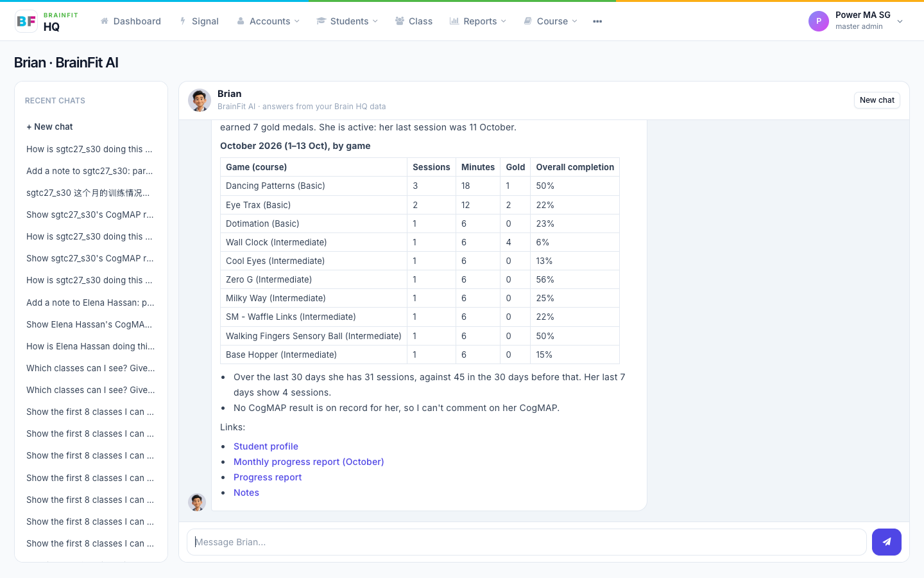Viewport: 924px width, 578px height.
Task: Select 'SM - Waffle Links (Intermediate)' cell
Action: pyautogui.click(x=314, y=317)
